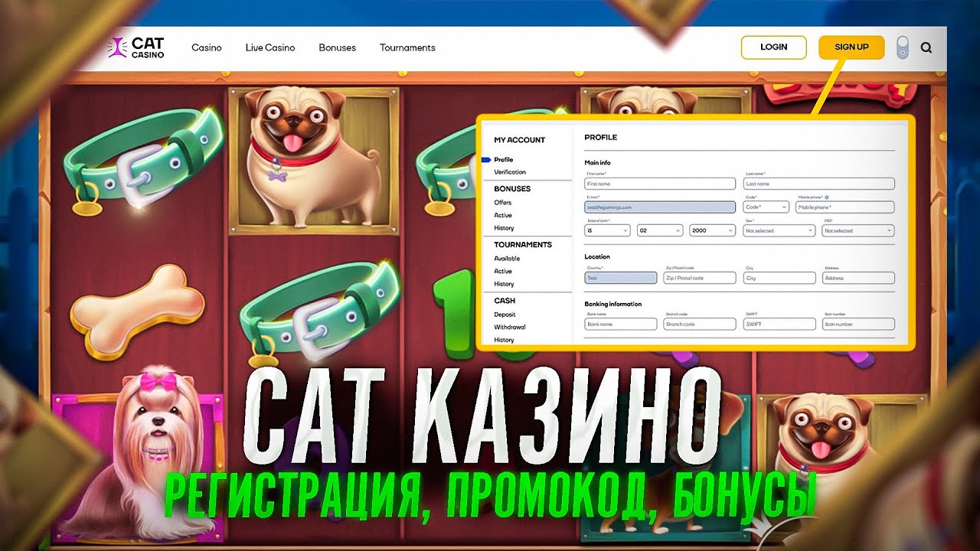Click the Cat Casino logo
Viewport: 980px width, 551px height.
pyautogui.click(x=136, y=47)
